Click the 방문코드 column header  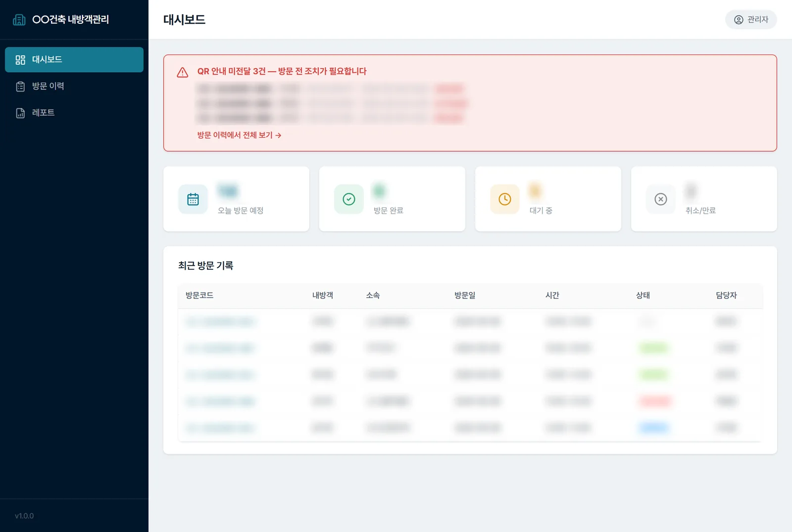199,295
